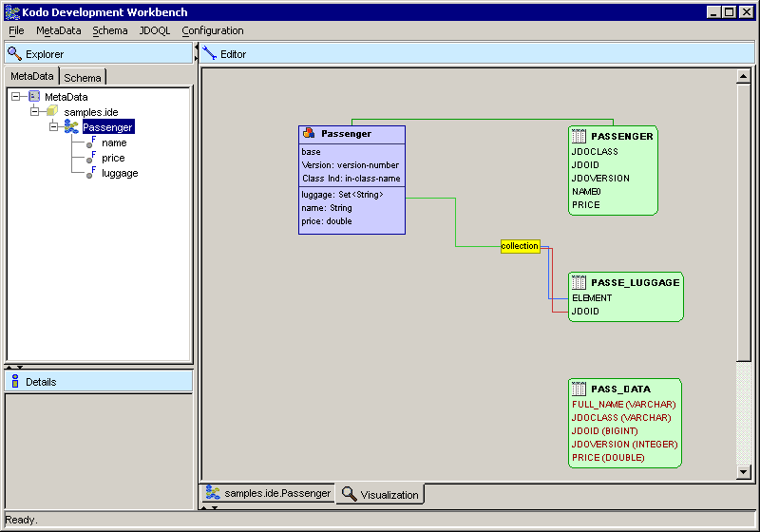Click the PASS_DATA table icon
This screenshot has height=532, width=760.
pyautogui.click(x=579, y=389)
